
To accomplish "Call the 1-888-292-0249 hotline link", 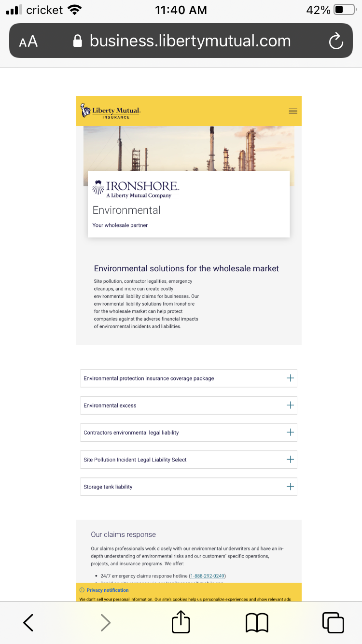I will (208, 576).
